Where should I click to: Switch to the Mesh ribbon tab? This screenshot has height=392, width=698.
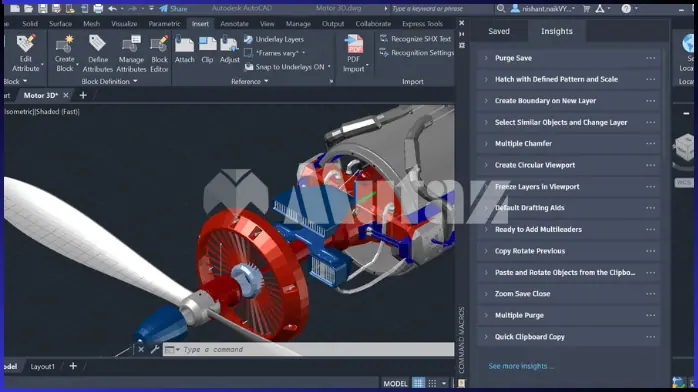(x=91, y=24)
